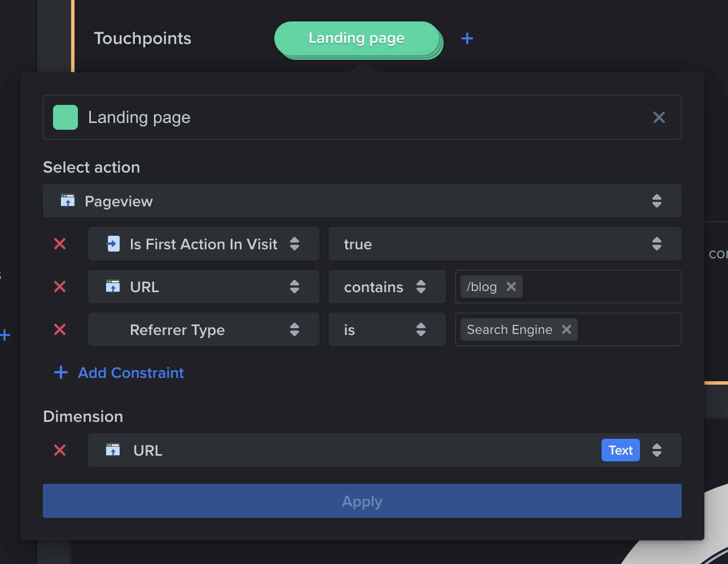Open the contains operator dropdown

coord(387,287)
